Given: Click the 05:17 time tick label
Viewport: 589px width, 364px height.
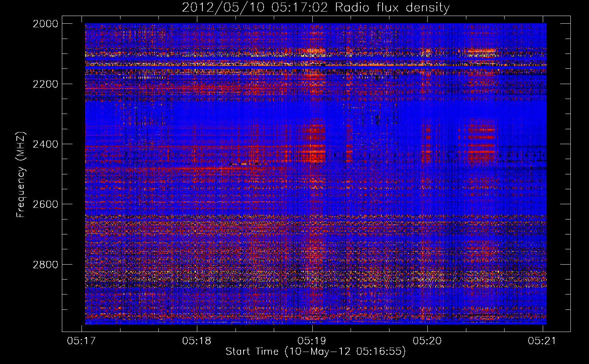Looking at the screenshot, I should [82, 341].
